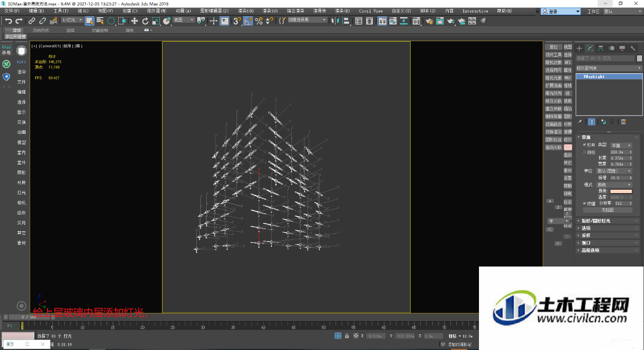Screen dimensions: 644x350
Task: Open the Civil View menu
Action: tap(371, 11)
